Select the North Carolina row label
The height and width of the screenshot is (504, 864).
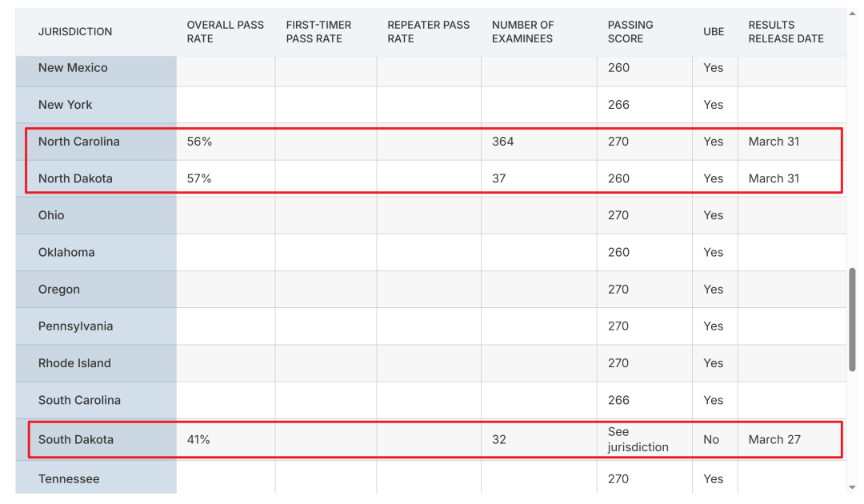pos(79,142)
